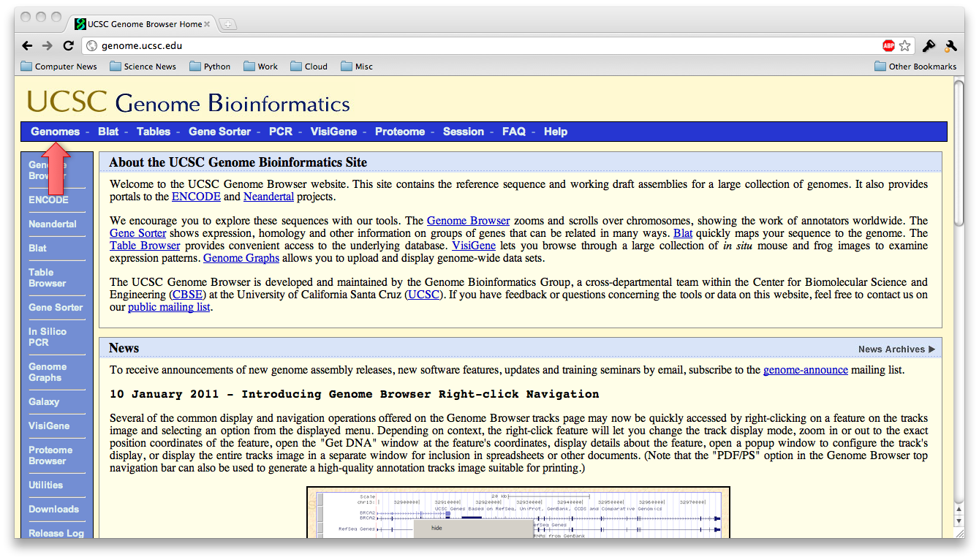Open Python bookmark folder

coord(210,67)
